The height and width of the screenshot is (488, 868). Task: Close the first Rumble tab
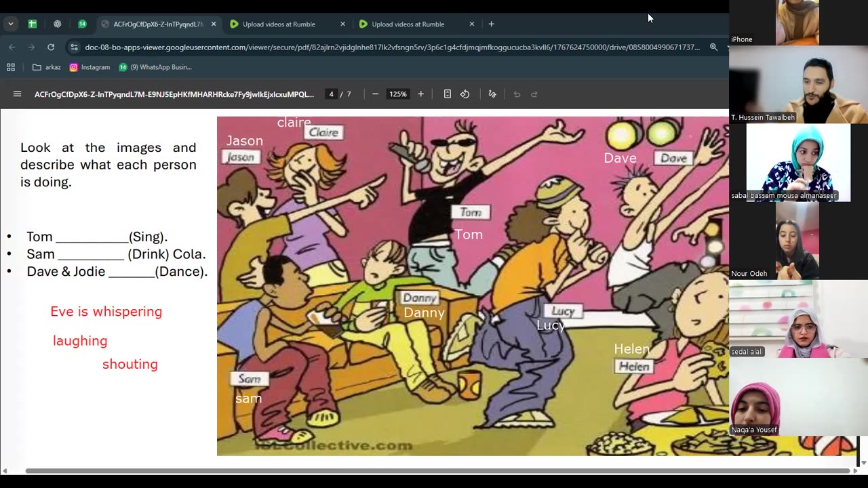(x=342, y=24)
